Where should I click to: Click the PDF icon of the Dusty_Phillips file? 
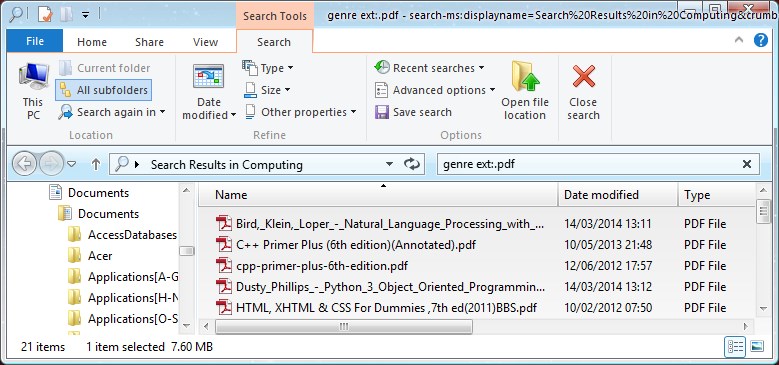224,287
